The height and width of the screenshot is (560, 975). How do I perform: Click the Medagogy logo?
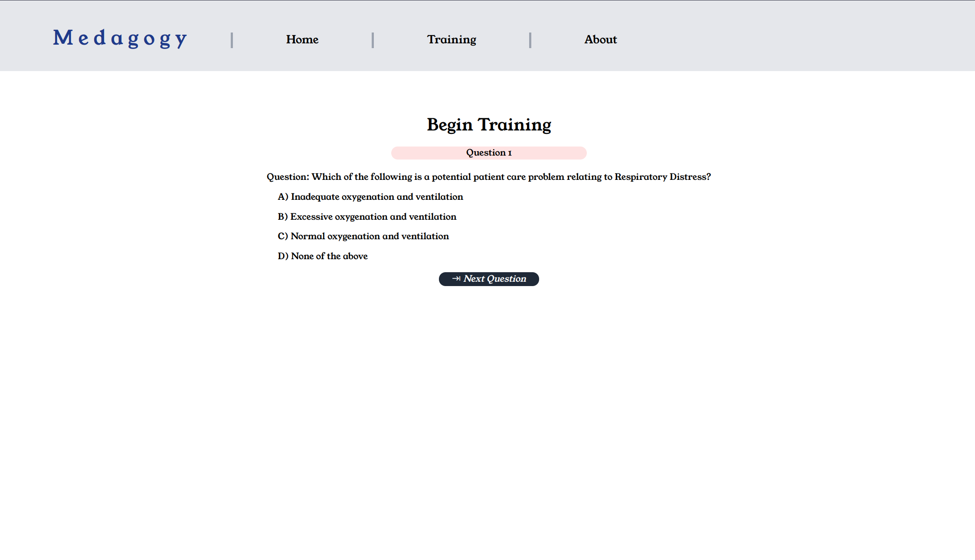coord(120,39)
